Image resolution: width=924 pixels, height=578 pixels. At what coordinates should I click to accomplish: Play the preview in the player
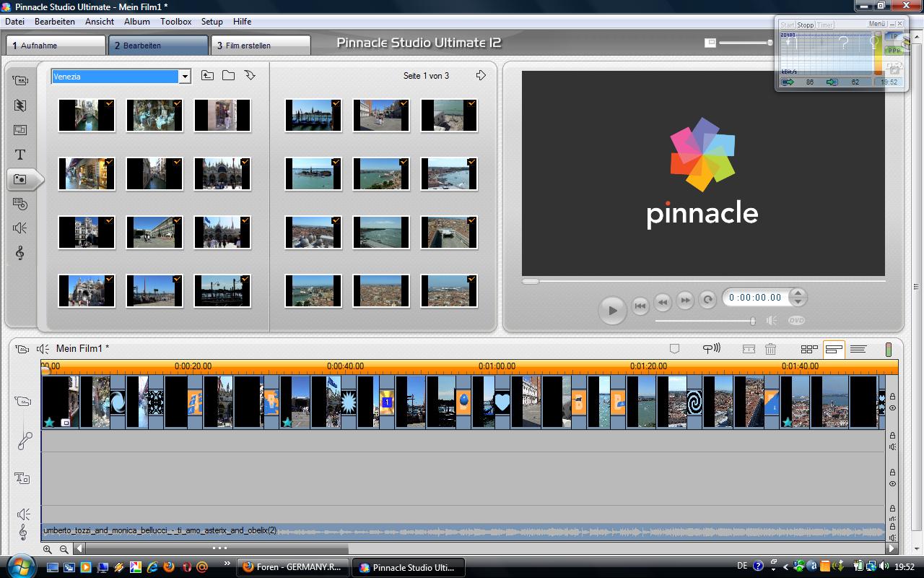[612, 310]
